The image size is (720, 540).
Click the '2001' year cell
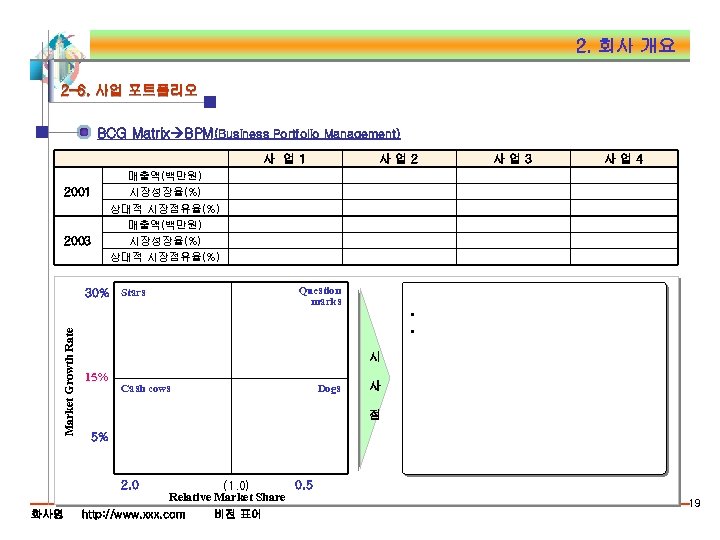[77, 191]
